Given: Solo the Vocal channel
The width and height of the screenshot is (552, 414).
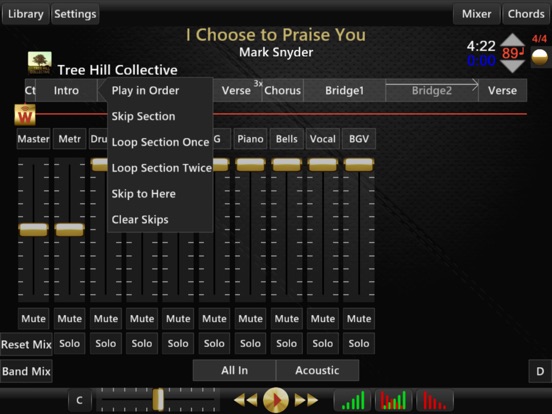Looking at the screenshot, I should (323, 343).
